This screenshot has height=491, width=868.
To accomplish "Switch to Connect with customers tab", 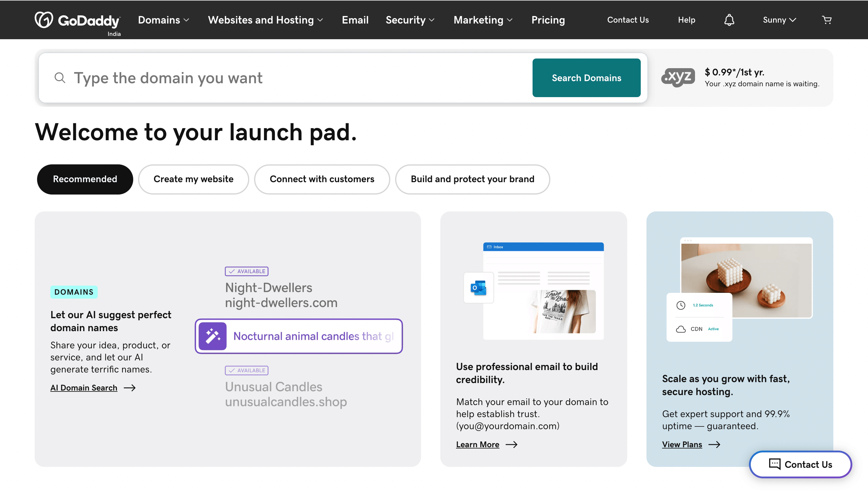I will coord(322,179).
